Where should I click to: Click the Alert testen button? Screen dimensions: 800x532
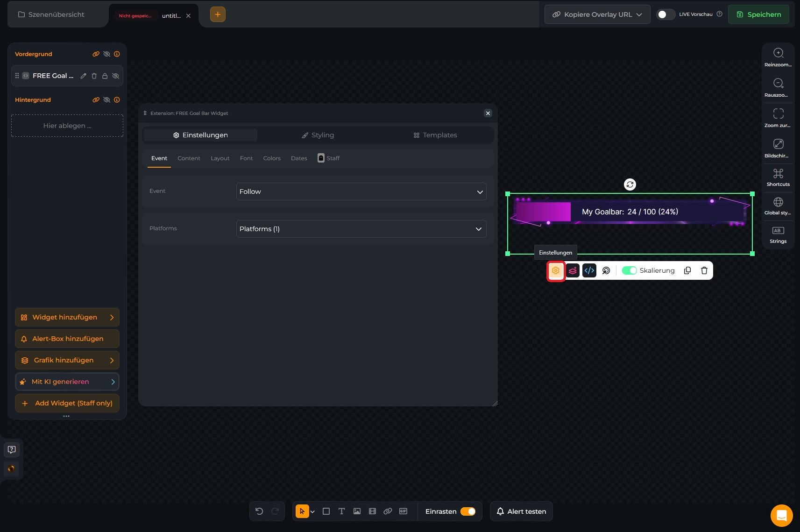click(x=521, y=511)
